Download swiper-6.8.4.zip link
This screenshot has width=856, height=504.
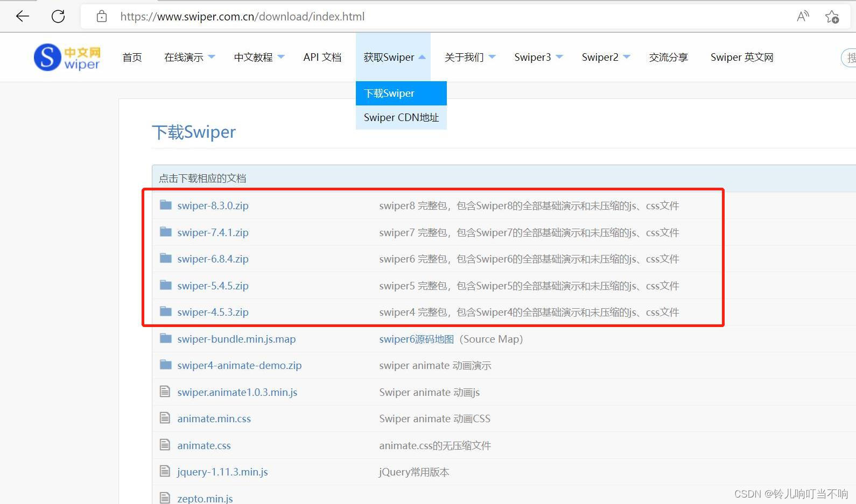pyautogui.click(x=213, y=259)
